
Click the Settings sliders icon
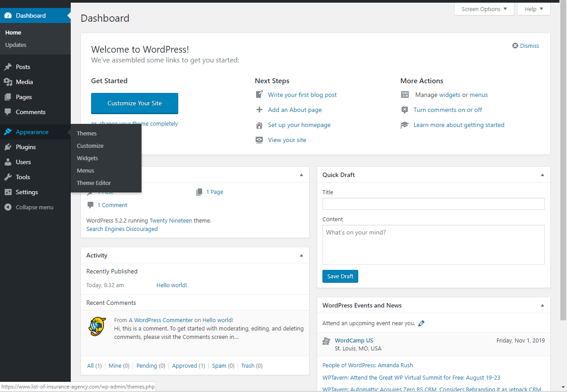tap(8, 192)
